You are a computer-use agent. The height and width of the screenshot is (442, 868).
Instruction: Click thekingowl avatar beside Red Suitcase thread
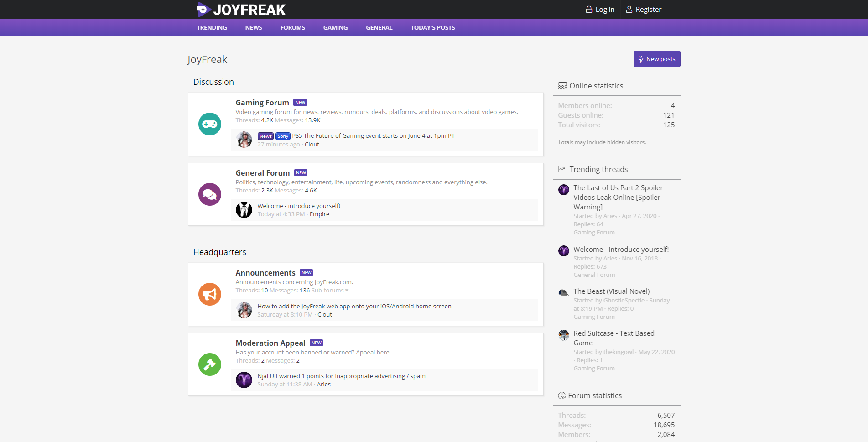[x=564, y=335]
